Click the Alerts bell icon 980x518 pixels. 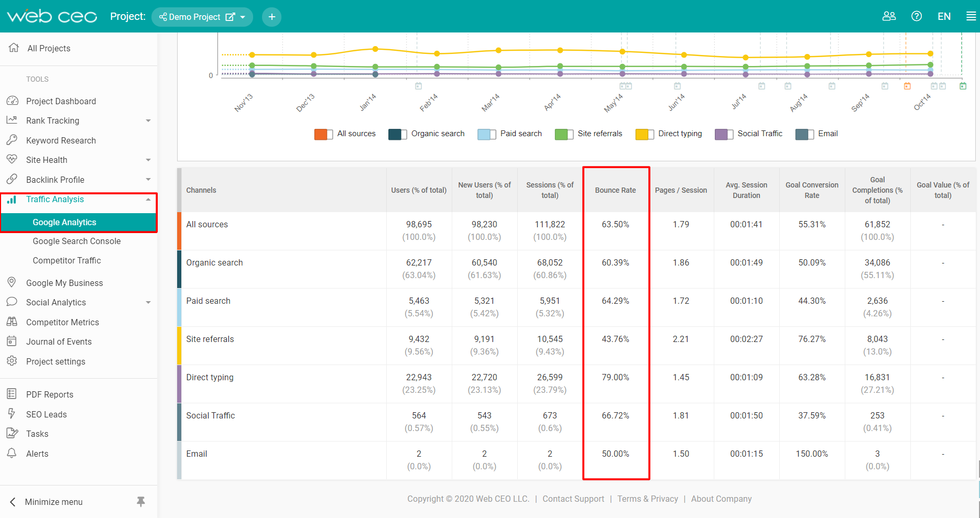pyautogui.click(x=12, y=453)
